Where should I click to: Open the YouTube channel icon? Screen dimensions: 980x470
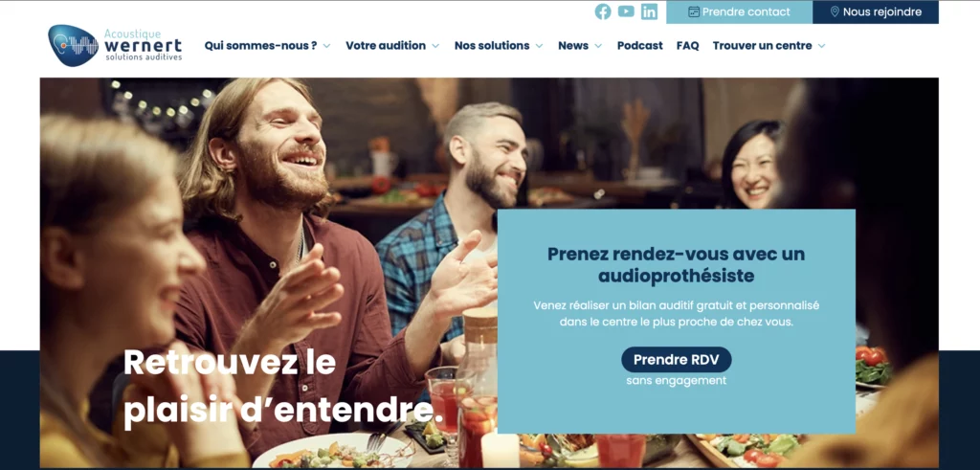[x=626, y=11]
